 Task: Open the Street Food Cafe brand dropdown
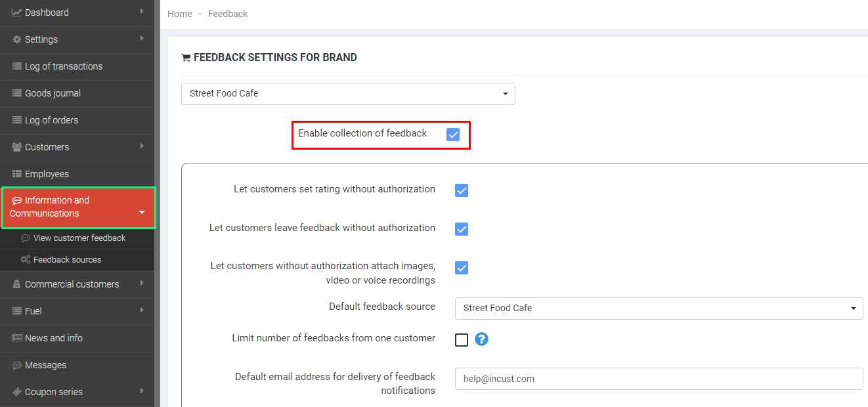(x=348, y=94)
